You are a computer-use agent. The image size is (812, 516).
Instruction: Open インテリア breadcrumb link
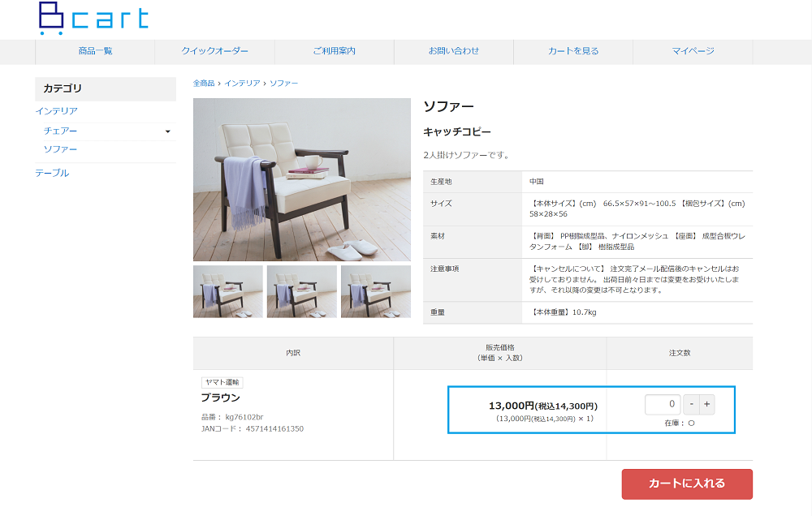click(x=242, y=84)
